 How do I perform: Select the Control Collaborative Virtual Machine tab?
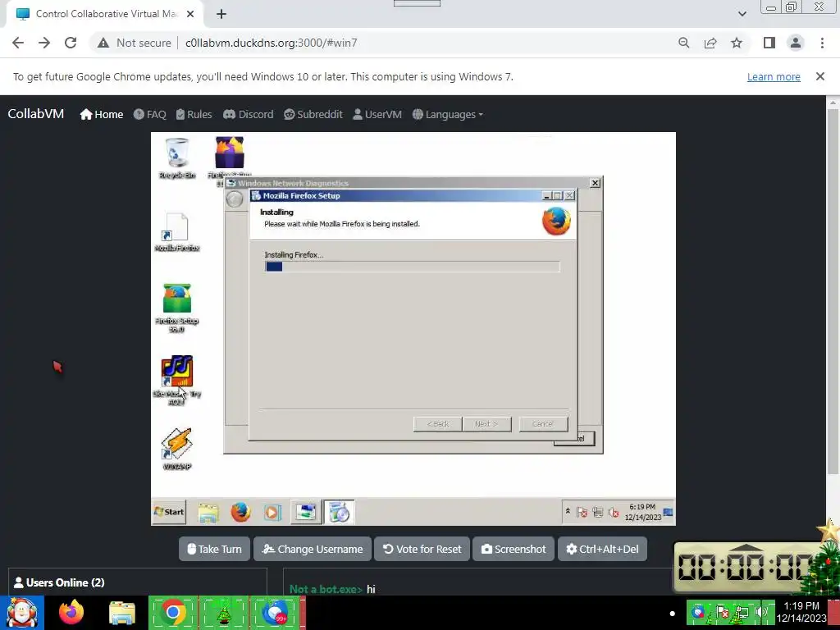[x=105, y=15]
